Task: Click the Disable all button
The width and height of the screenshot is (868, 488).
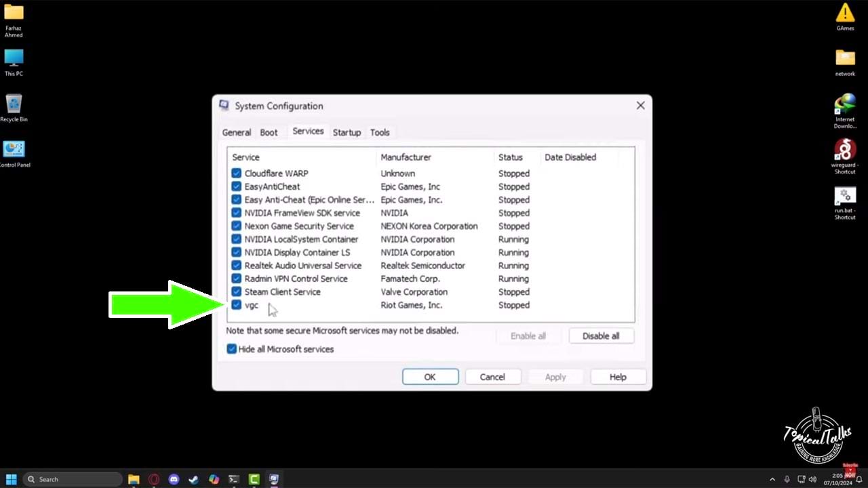Action: point(600,336)
